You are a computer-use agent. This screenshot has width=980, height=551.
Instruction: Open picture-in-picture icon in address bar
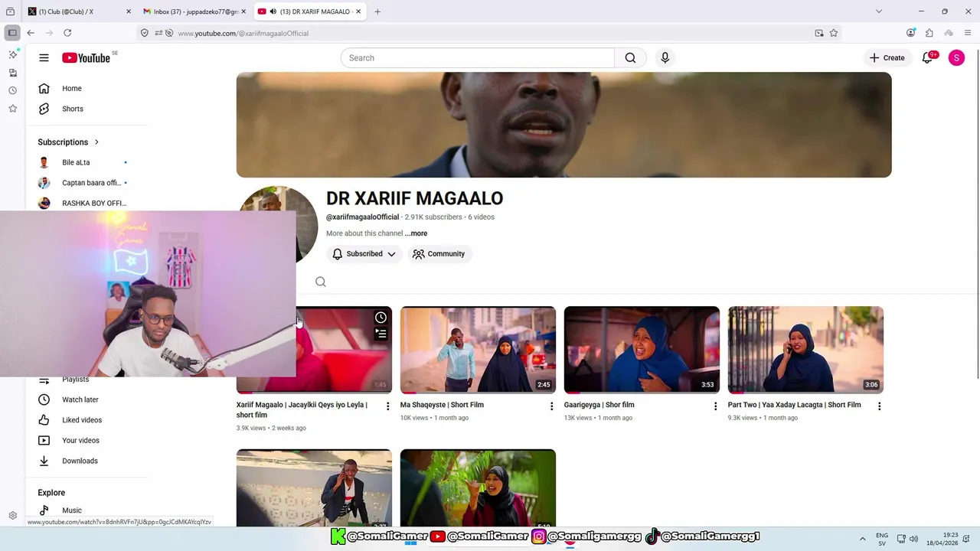pyautogui.click(x=819, y=33)
